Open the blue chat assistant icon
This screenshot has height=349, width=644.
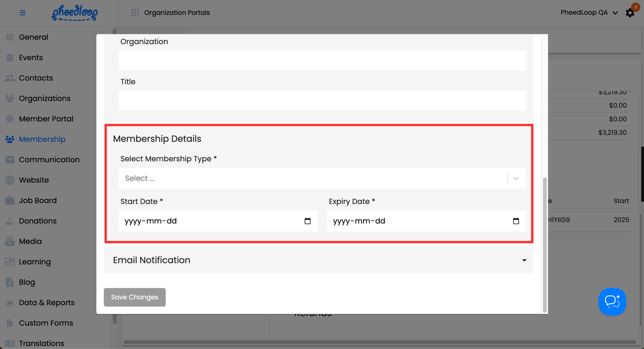click(x=612, y=302)
